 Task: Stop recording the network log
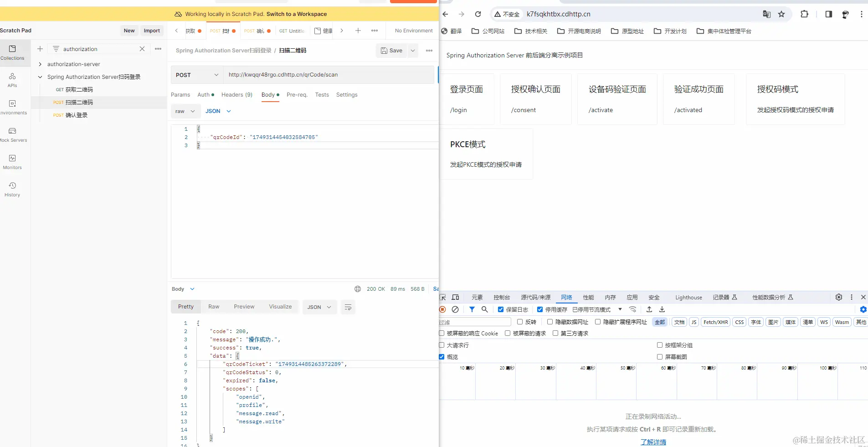pos(442,309)
